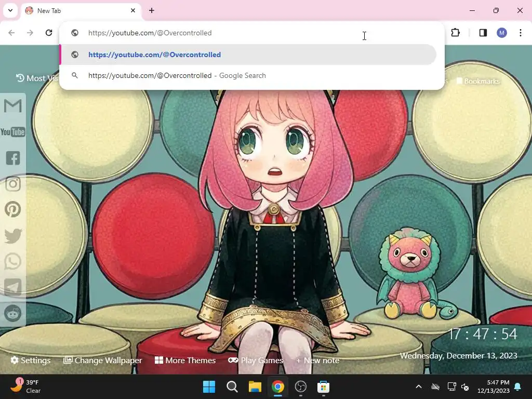This screenshot has width=532, height=399.
Task: Select the youtube.com/@Overcontrolled URL suggestion
Action: tap(248, 55)
